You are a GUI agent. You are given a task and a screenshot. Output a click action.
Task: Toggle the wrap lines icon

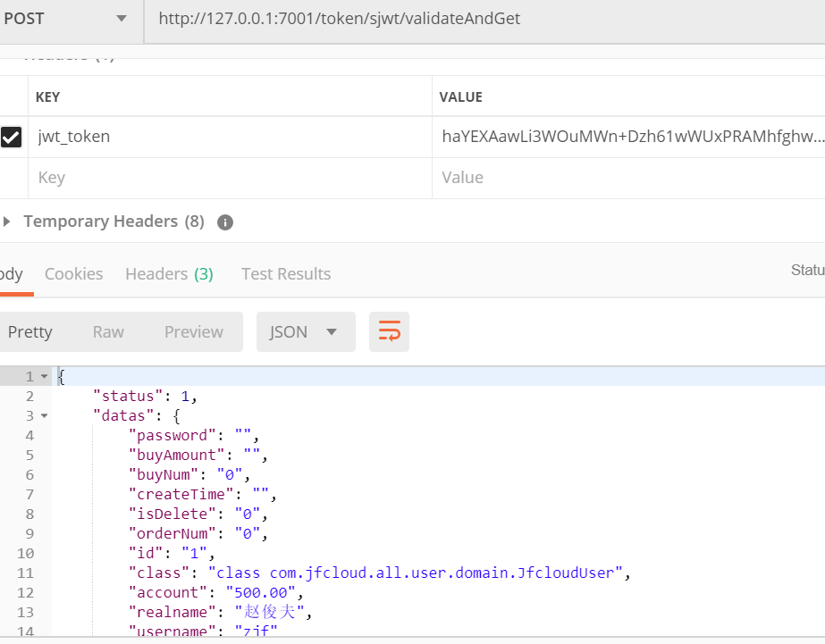tap(389, 331)
